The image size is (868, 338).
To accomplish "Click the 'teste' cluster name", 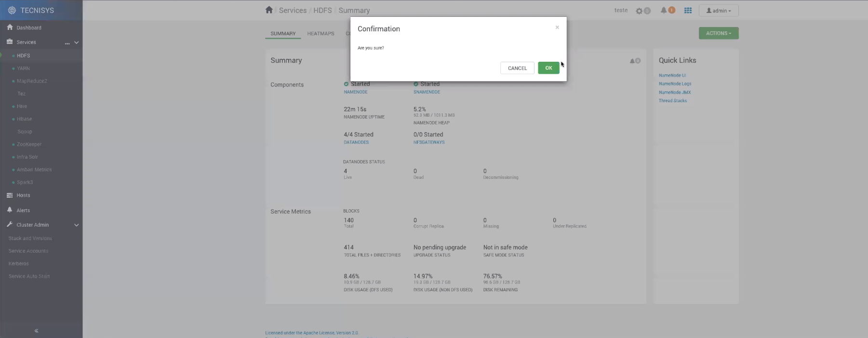I will (x=621, y=10).
